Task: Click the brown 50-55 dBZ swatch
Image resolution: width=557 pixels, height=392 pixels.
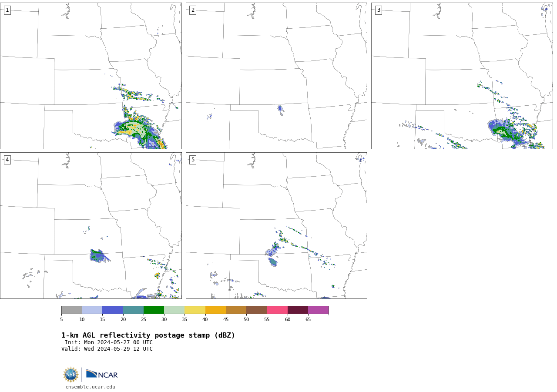Action: 256,310
